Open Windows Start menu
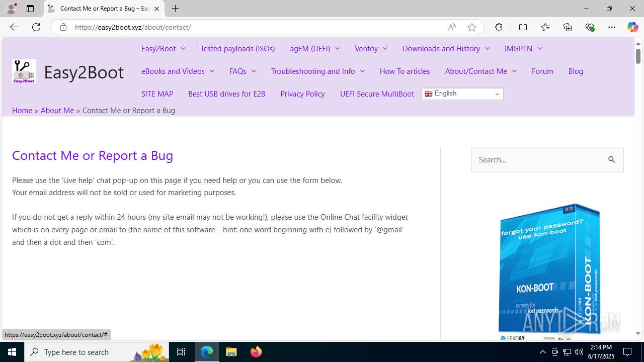The image size is (644, 362). tap(12, 352)
